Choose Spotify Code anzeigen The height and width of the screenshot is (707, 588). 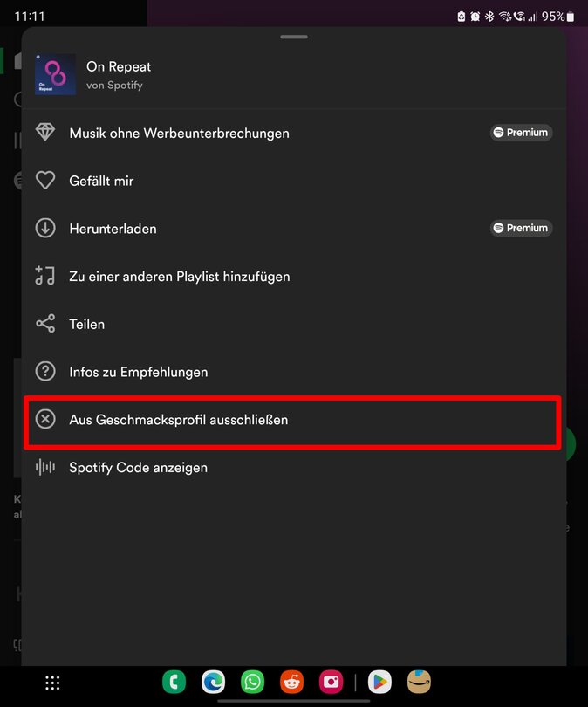(x=139, y=468)
